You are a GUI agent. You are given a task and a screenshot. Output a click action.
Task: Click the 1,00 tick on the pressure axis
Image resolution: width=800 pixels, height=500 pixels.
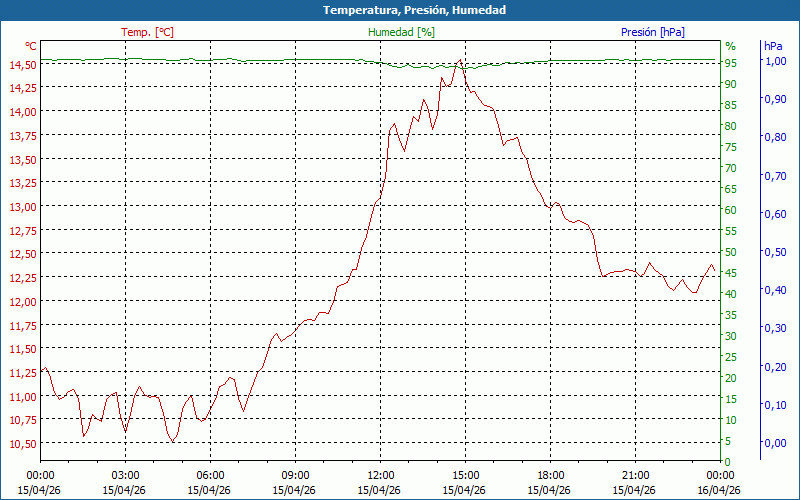[x=775, y=61]
